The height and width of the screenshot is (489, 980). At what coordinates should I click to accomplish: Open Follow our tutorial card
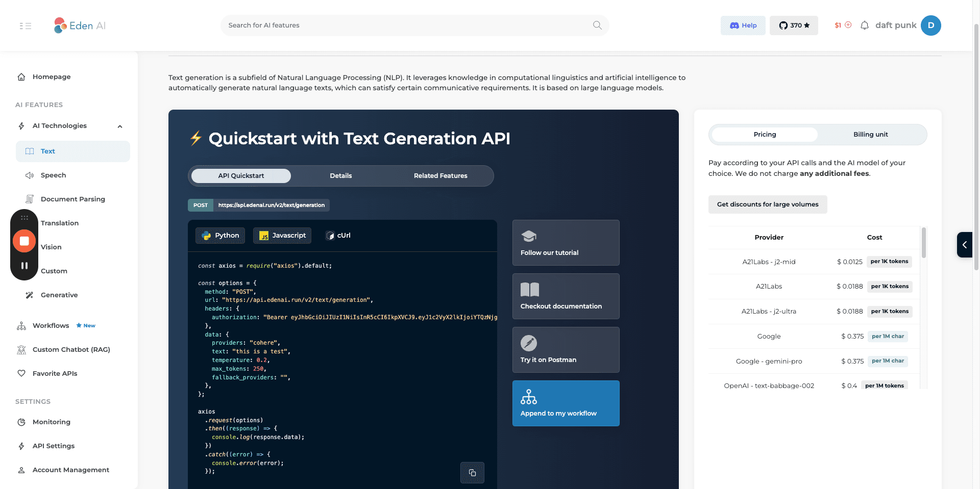click(566, 243)
